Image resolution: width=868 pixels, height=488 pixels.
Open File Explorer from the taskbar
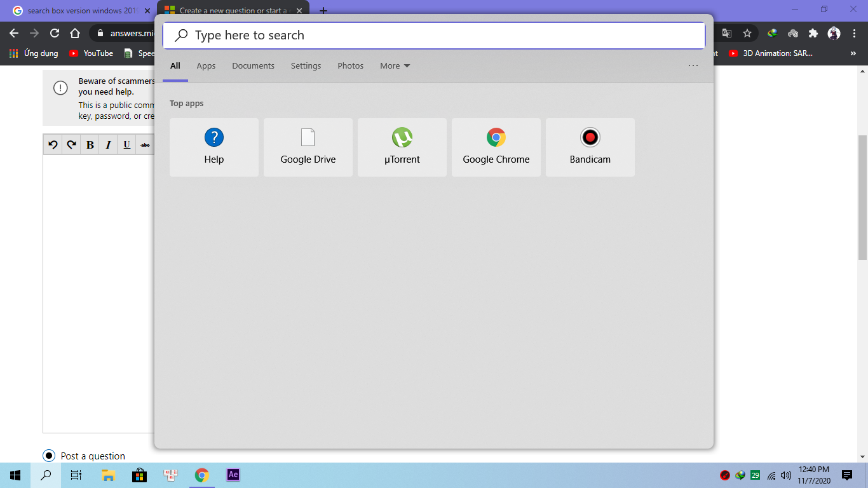(108, 475)
